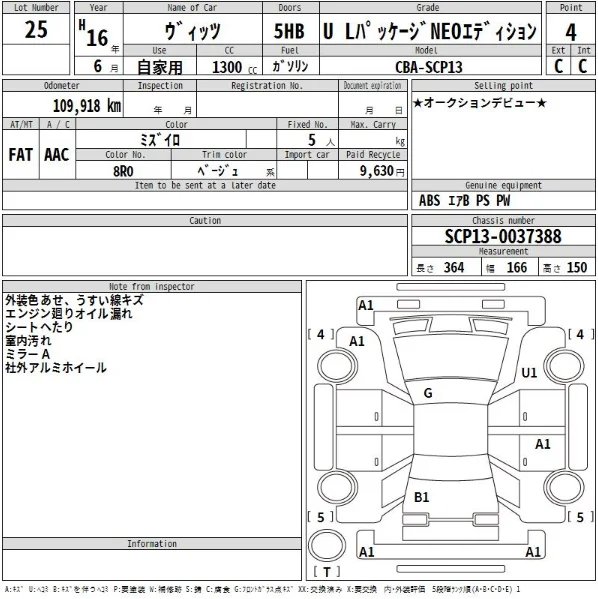Viewport: 598px width, 599px height.
Task: Select body color ミズイロ
Action: 160,140
